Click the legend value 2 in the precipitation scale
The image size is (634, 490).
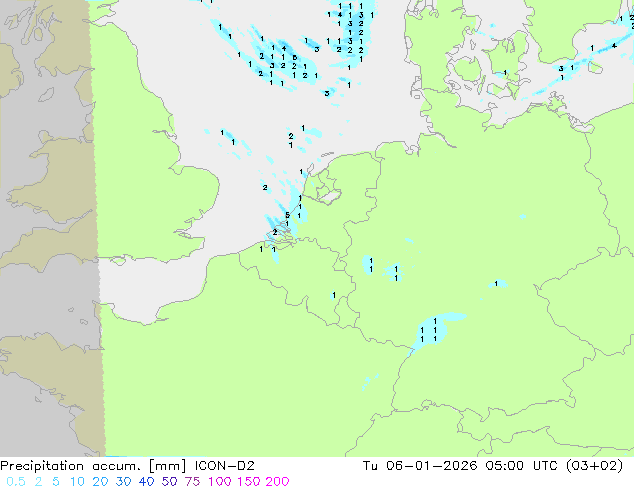[x=38, y=482]
